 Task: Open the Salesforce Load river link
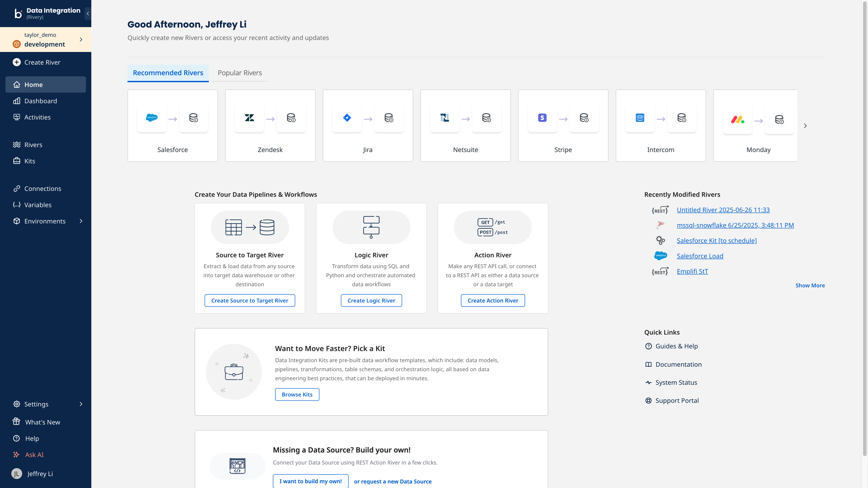coord(700,256)
